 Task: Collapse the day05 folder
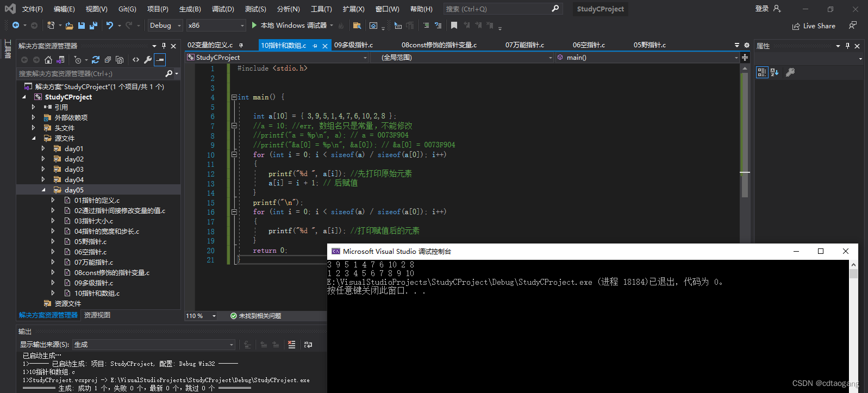(43, 190)
